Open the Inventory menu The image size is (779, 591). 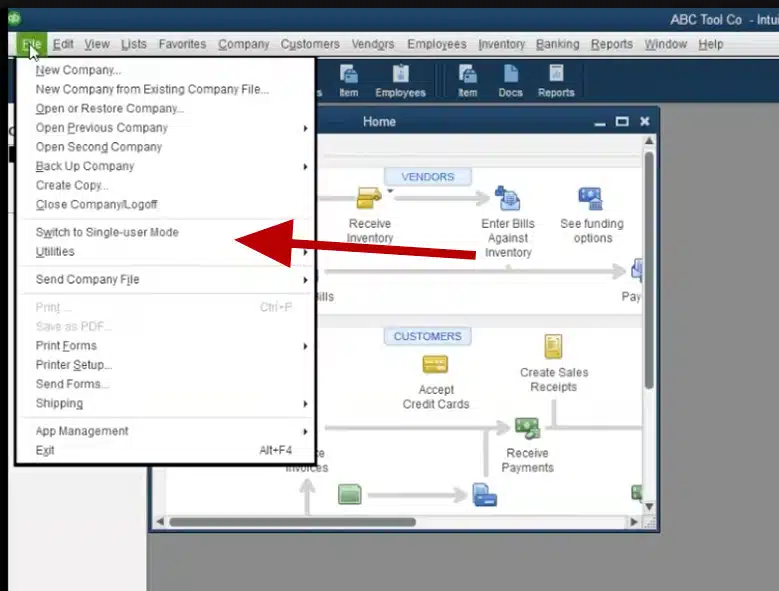pyautogui.click(x=501, y=44)
